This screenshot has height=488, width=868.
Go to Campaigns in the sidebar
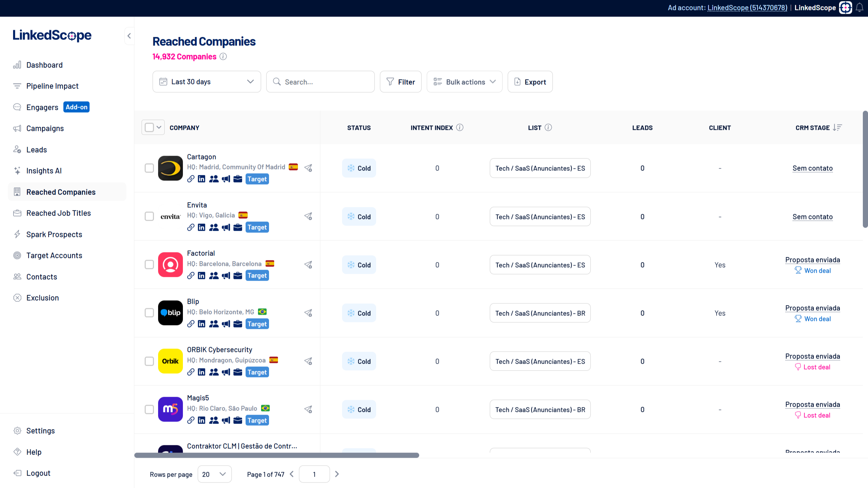click(45, 128)
